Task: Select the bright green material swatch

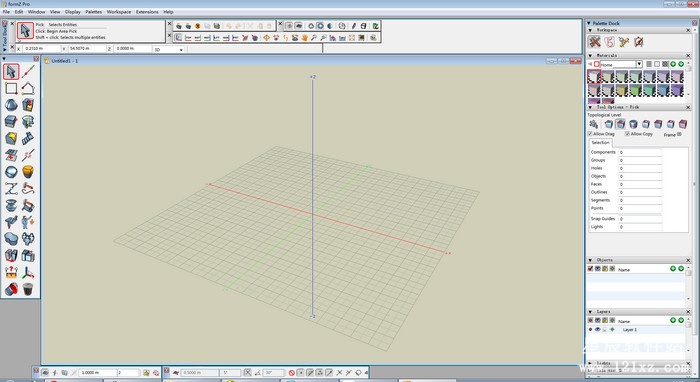Action: (x=636, y=91)
